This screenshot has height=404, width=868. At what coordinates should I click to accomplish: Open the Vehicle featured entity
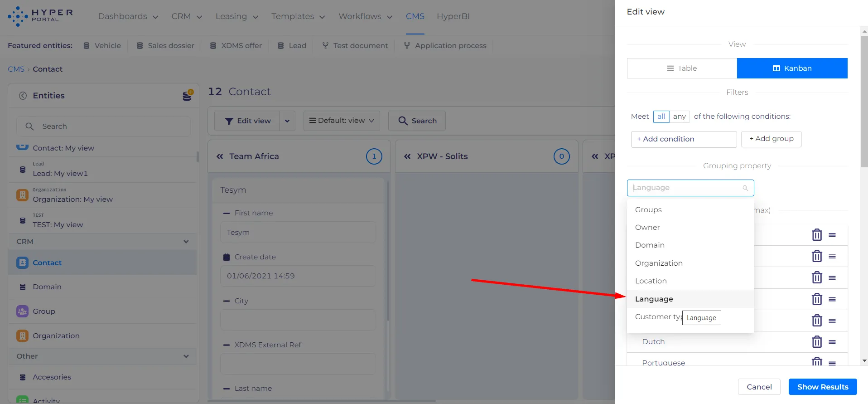click(x=102, y=46)
